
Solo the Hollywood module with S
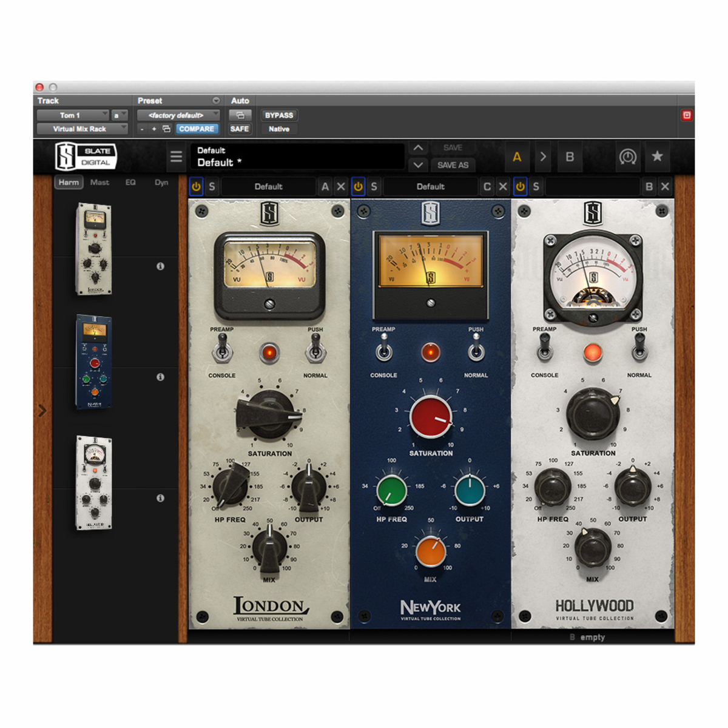[536, 187]
